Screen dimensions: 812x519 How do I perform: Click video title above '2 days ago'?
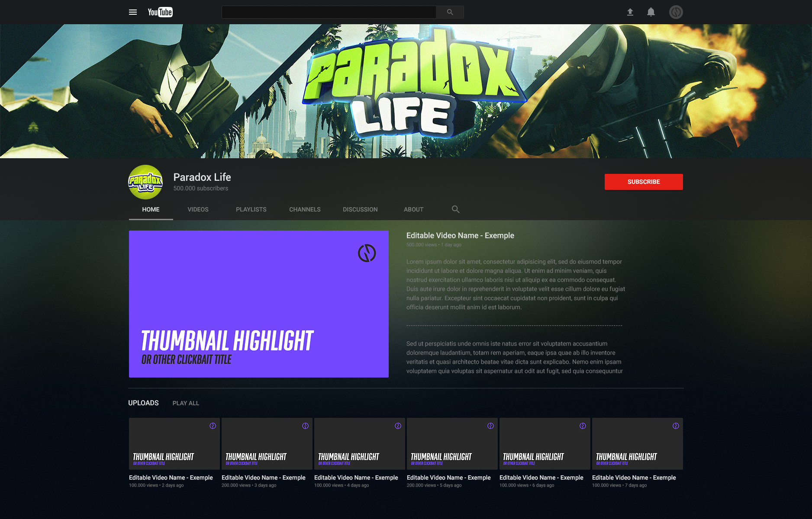[171, 478]
